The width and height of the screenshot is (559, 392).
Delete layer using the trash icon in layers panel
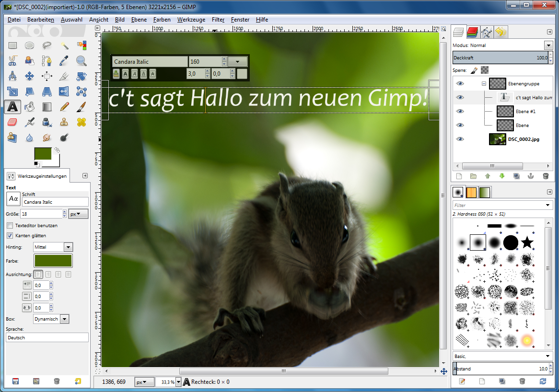[546, 176]
